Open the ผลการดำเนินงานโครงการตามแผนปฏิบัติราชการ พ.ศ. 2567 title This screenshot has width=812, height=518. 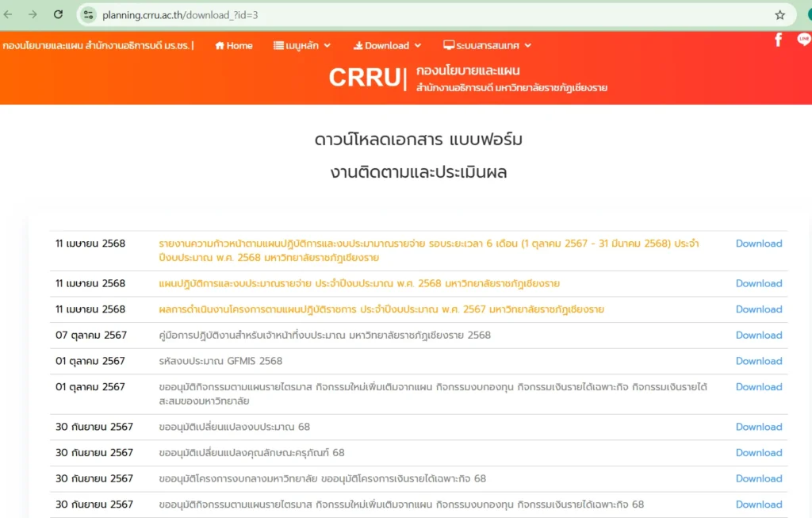[381, 309]
